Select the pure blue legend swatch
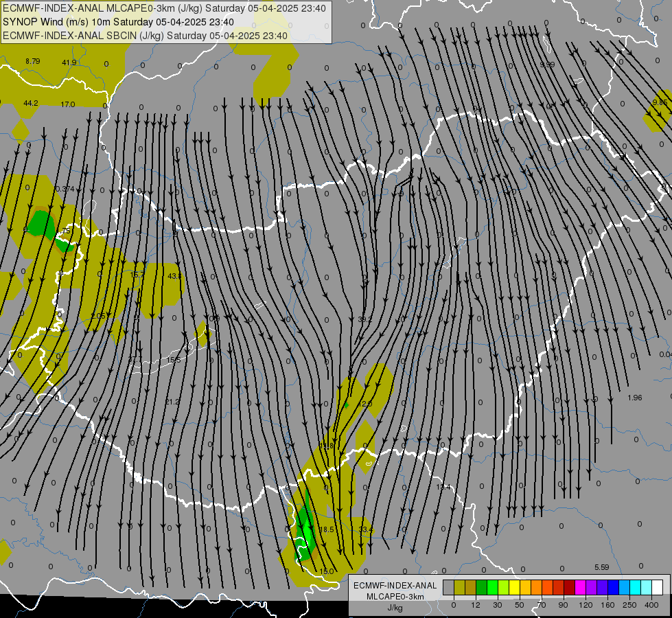Image resolution: width=672 pixels, height=618 pixels. (x=613, y=588)
